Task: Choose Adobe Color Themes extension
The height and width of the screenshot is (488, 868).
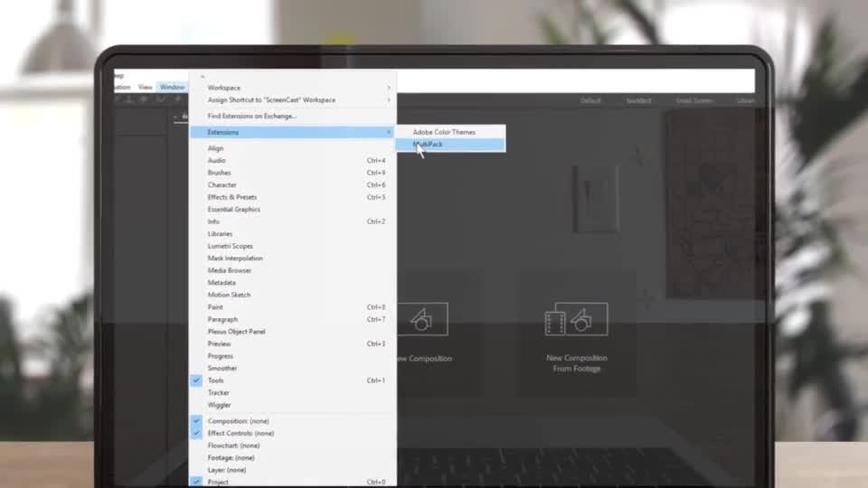Action: (444, 132)
